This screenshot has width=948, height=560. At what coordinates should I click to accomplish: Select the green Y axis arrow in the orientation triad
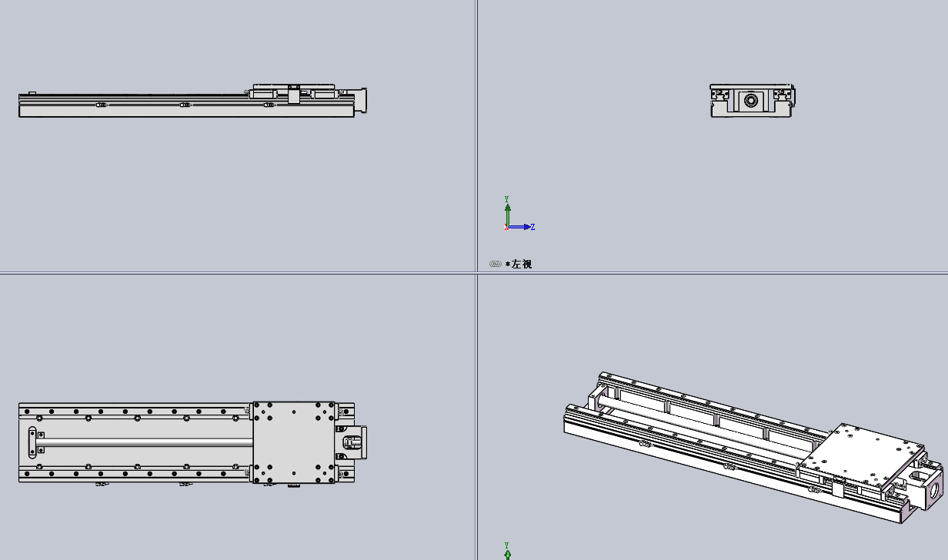click(508, 210)
